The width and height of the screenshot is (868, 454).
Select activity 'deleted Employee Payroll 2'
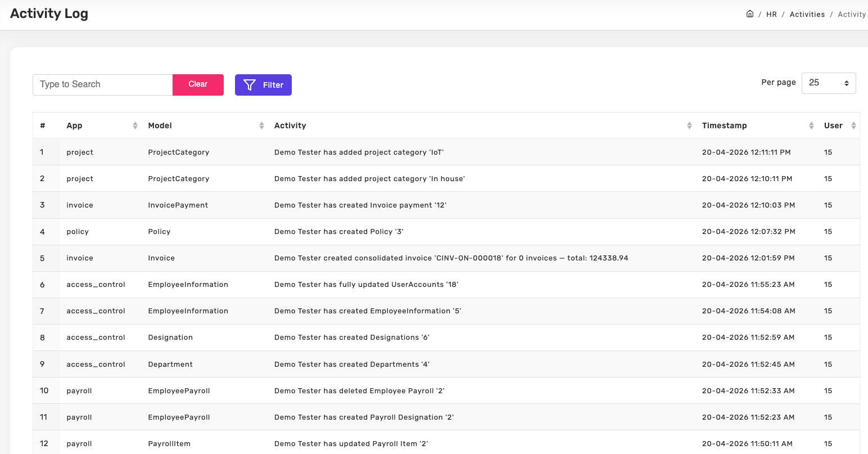359,391
